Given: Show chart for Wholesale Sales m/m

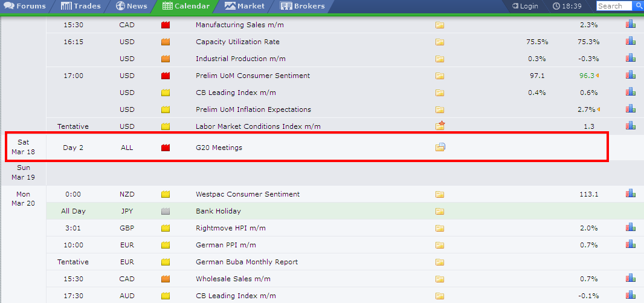Looking at the screenshot, I should click(631, 278).
